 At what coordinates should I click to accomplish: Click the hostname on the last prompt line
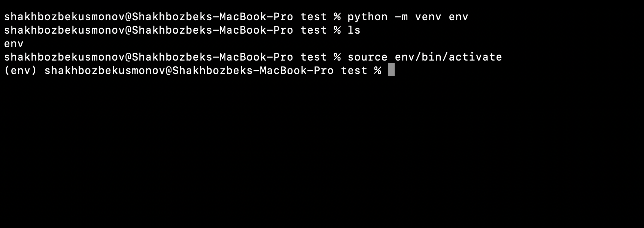(253, 71)
